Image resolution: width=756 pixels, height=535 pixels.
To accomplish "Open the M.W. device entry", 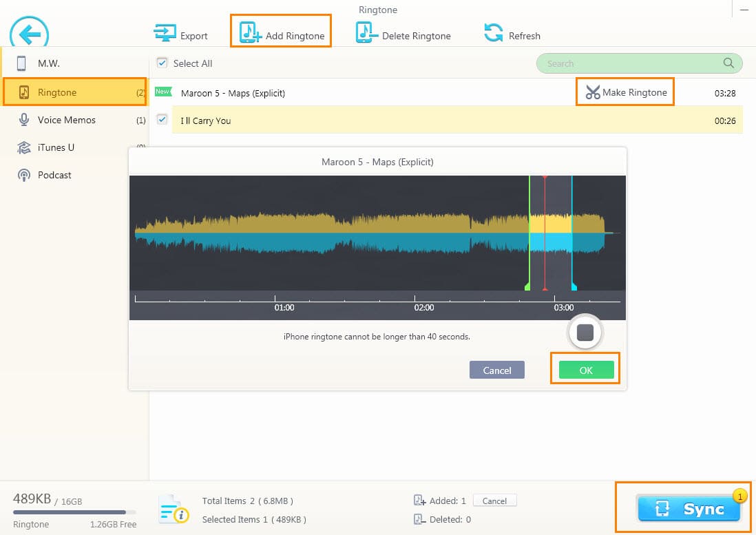I will click(48, 63).
